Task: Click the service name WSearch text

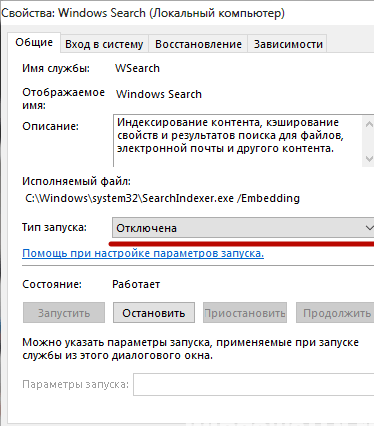Action: (137, 68)
